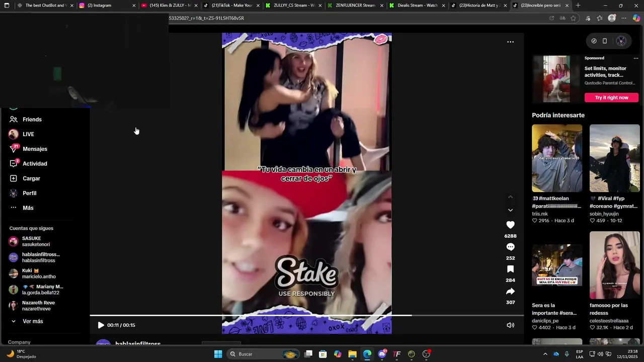Open Cargar upload page

pyautogui.click(x=31, y=178)
